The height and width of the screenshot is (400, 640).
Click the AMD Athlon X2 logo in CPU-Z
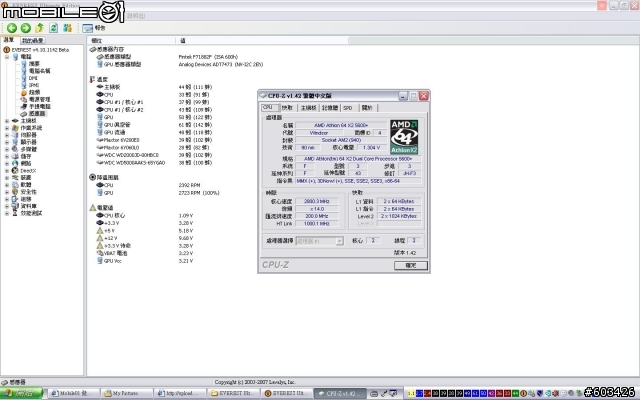pos(404,137)
